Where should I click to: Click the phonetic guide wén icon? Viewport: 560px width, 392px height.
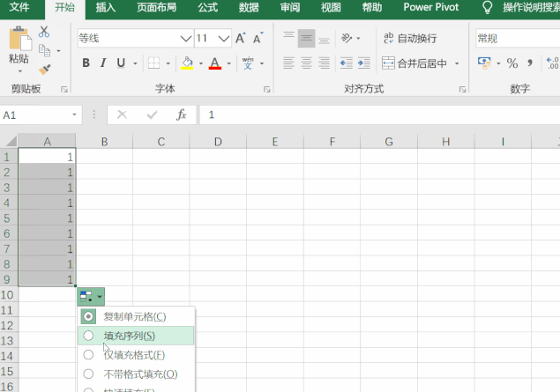(x=248, y=63)
